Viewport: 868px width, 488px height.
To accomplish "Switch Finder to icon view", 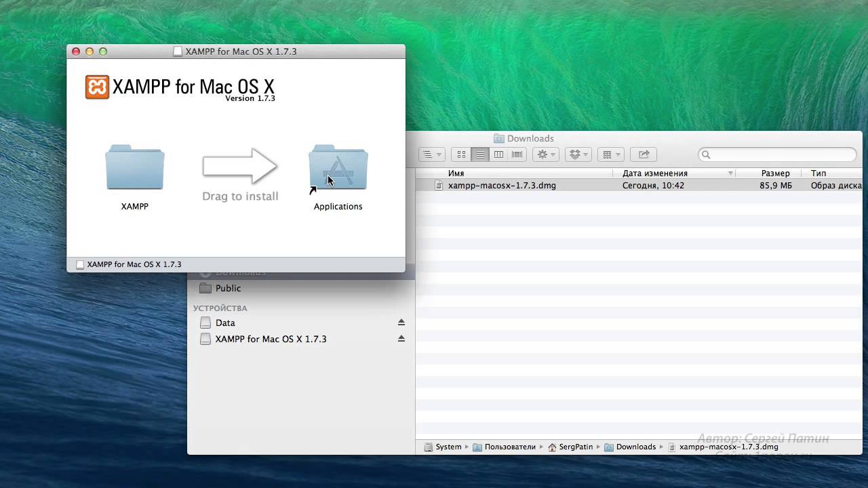I will (x=461, y=155).
